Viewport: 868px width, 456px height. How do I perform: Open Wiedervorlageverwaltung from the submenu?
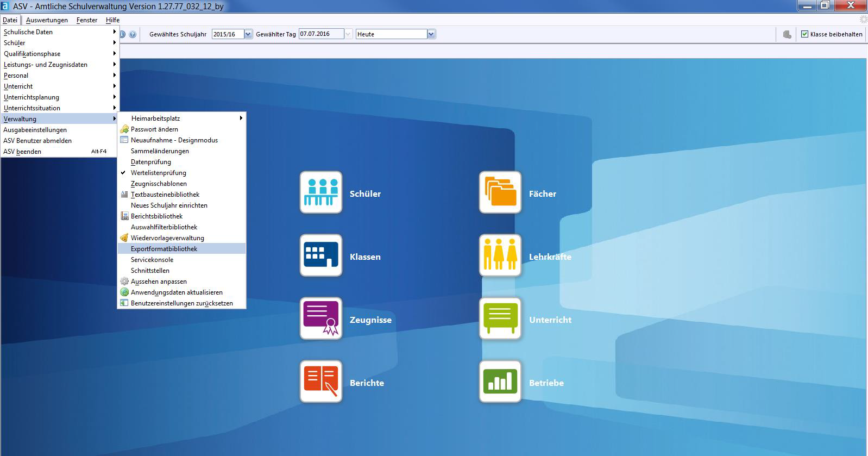tap(181, 238)
